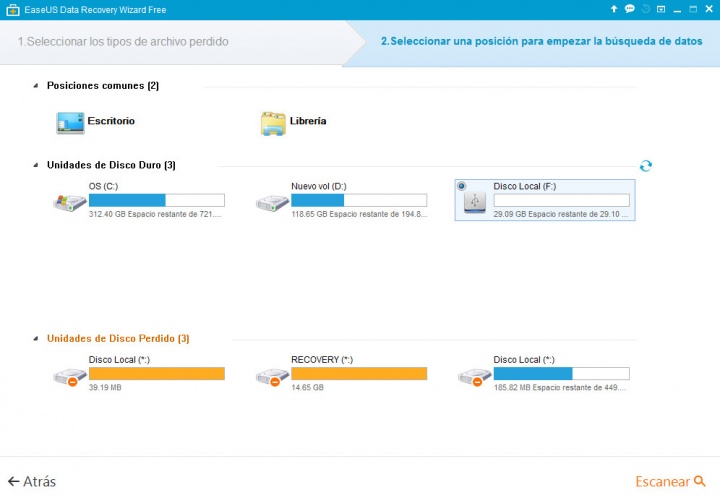Click the orange bar of RECOVERY drive
This screenshot has width=720, height=503.
(x=359, y=373)
